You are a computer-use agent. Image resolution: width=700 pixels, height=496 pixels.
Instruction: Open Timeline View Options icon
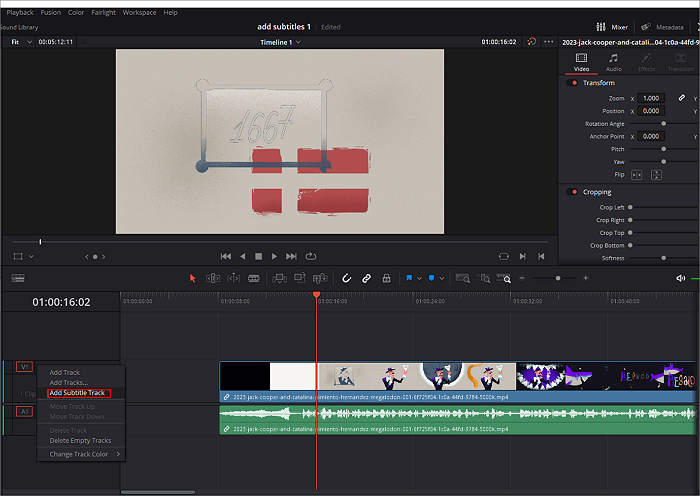click(18, 278)
